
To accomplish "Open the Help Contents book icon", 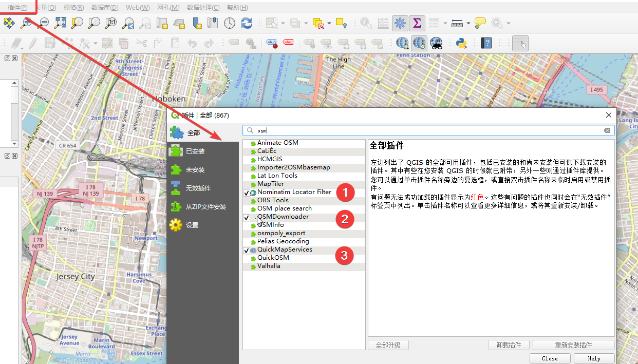I will pyautogui.click(x=486, y=43).
